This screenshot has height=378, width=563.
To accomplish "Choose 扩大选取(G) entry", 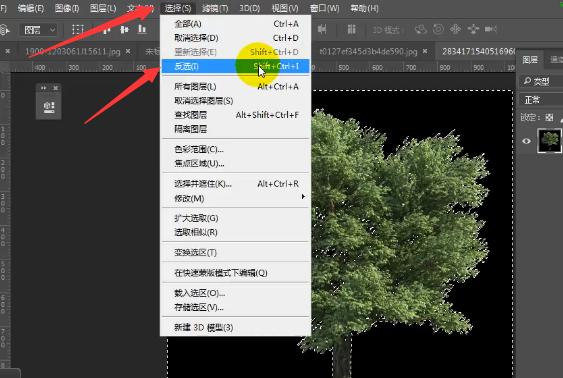I will point(236,218).
